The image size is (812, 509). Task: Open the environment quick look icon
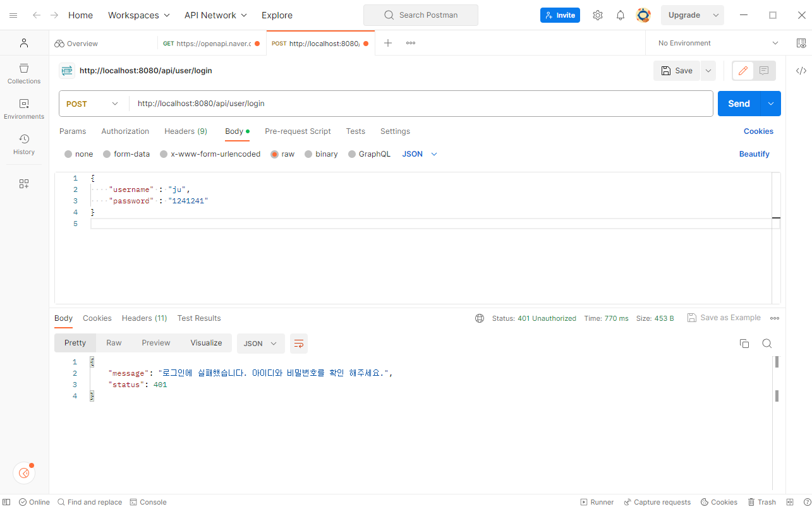(801, 43)
